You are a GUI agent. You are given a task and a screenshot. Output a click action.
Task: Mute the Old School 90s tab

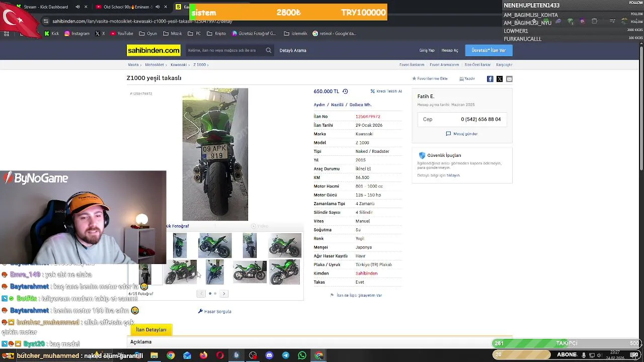pos(157,7)
